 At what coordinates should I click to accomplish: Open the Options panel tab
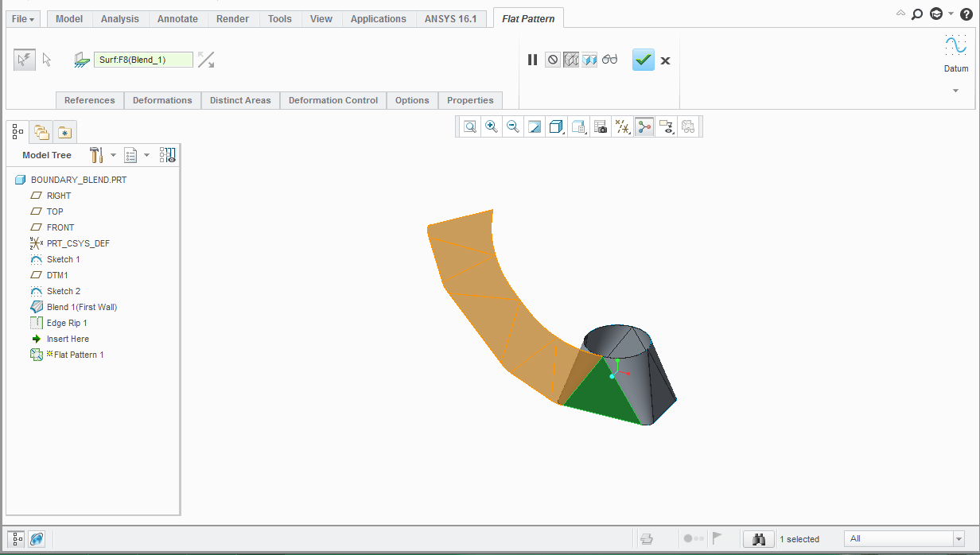(412, 100)
